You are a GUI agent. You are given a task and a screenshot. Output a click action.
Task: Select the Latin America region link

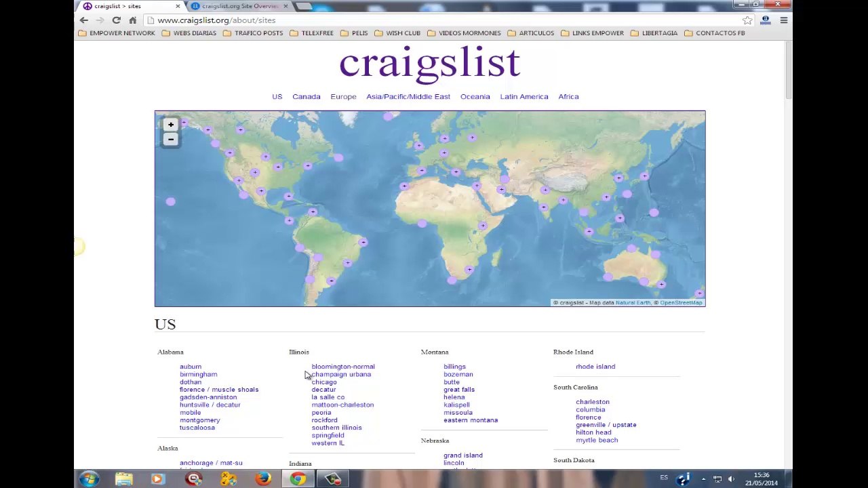pyautogui.click(x=524, y=97)
